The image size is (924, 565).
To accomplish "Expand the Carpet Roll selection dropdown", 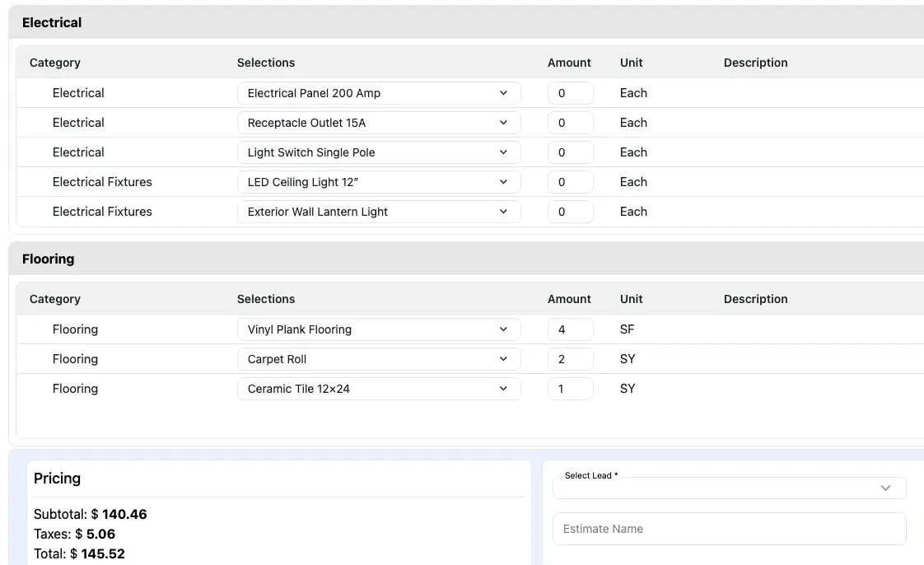I will 379,359.
